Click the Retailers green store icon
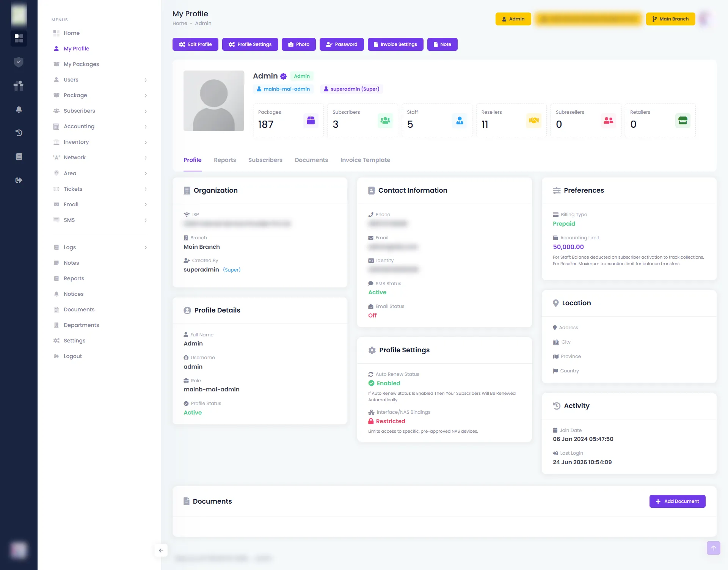The image size is (728, 570). click(683, 121)
